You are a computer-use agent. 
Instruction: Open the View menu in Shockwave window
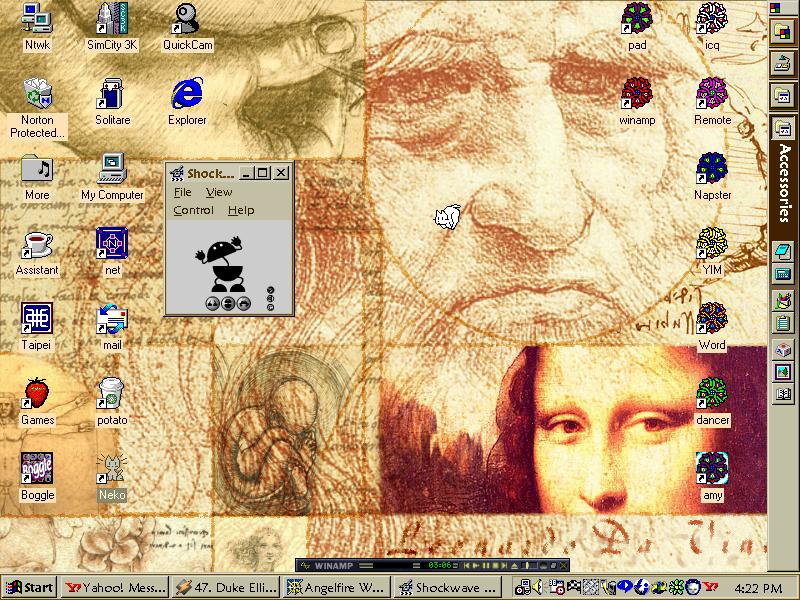pos(219,192)
